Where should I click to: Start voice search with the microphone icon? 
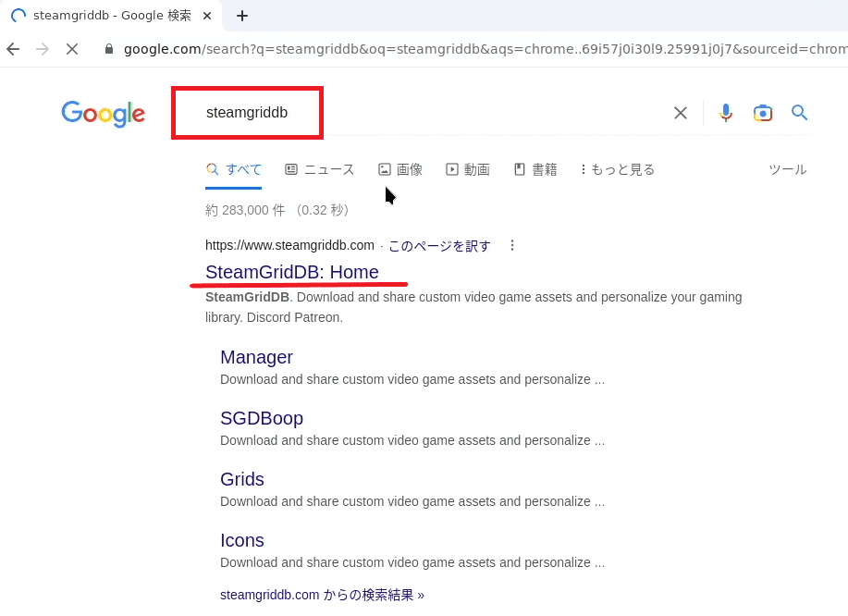[x=726, y=113]
